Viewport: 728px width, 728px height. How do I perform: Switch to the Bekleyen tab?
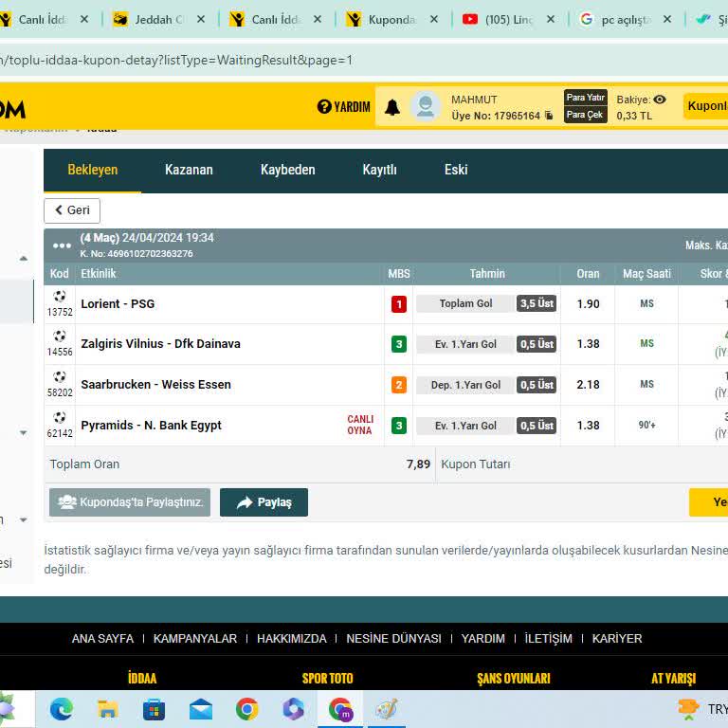tap(92, 170)
